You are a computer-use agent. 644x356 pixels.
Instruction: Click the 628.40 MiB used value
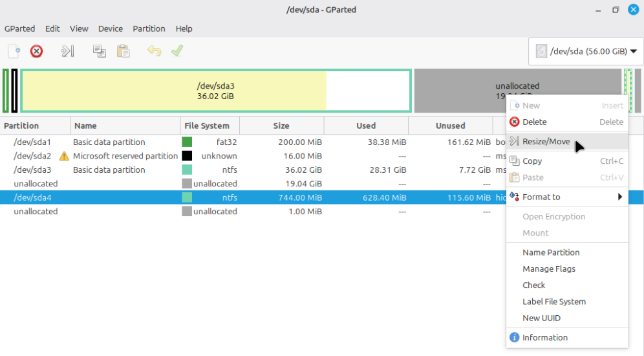(385, 197)
